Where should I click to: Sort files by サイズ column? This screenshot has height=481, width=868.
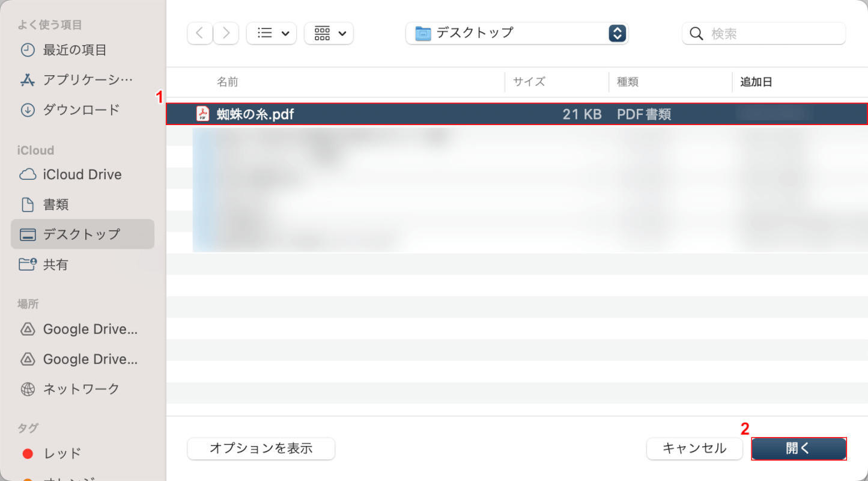(x=529, y=82)
